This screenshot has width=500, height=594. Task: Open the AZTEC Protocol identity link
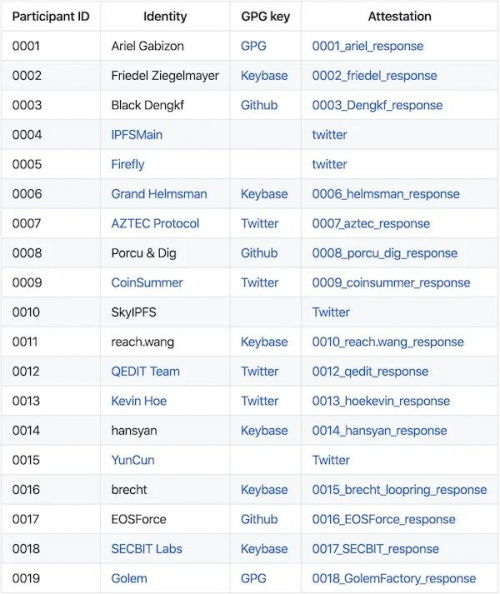click(155, 224)
